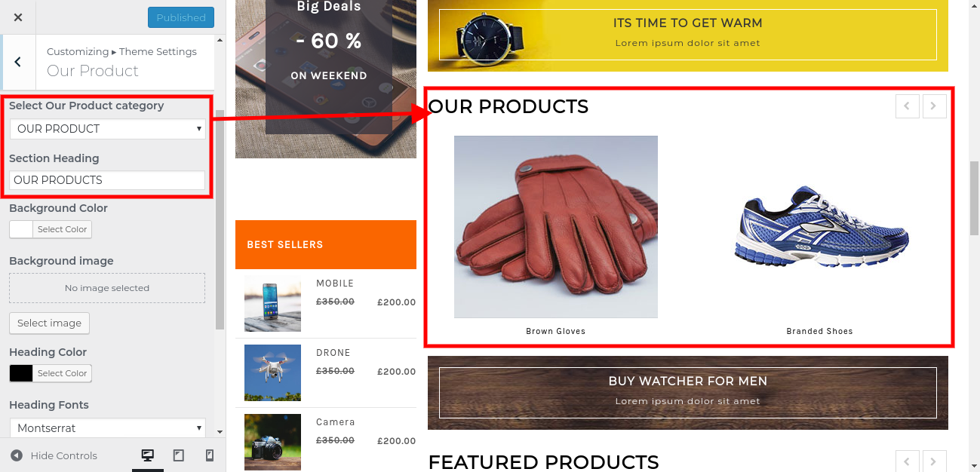Click the Best Sellers orange tab header

point(326,244)
